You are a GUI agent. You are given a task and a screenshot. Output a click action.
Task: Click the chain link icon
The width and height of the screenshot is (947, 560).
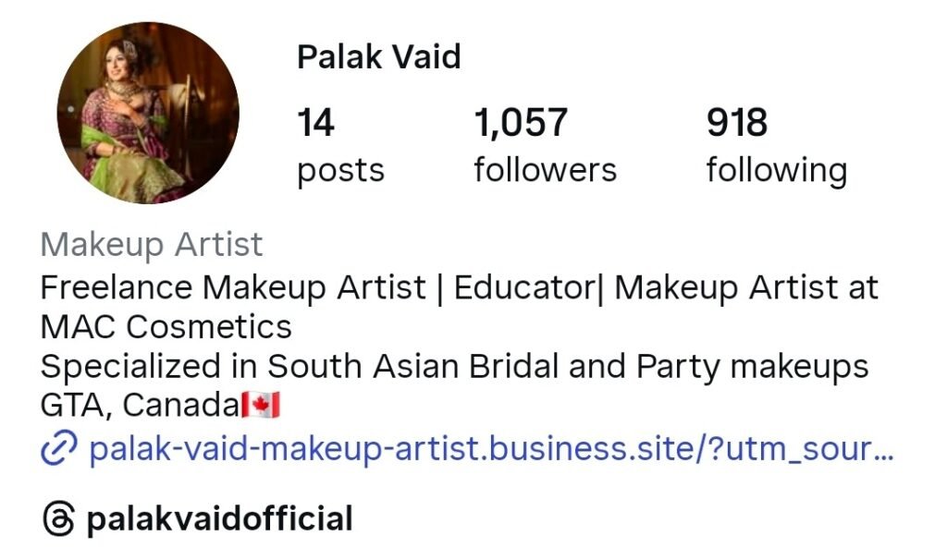click(x=58, y=449)
